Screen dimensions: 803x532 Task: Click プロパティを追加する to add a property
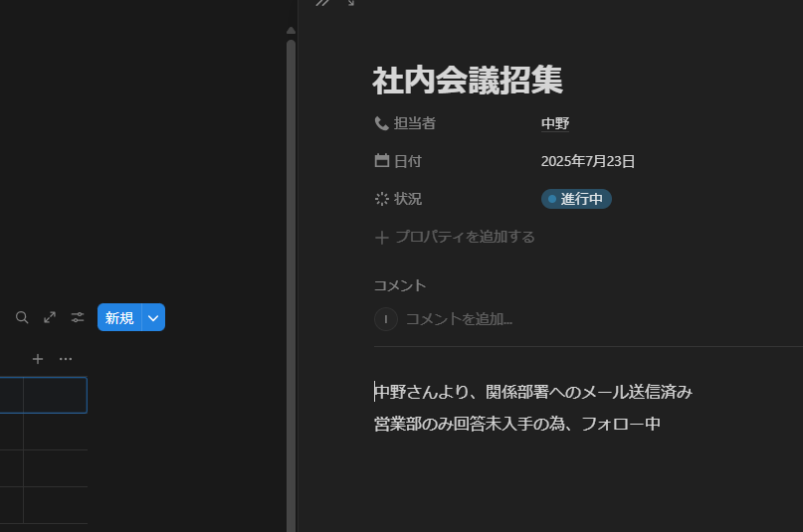(x=455, y=237)
